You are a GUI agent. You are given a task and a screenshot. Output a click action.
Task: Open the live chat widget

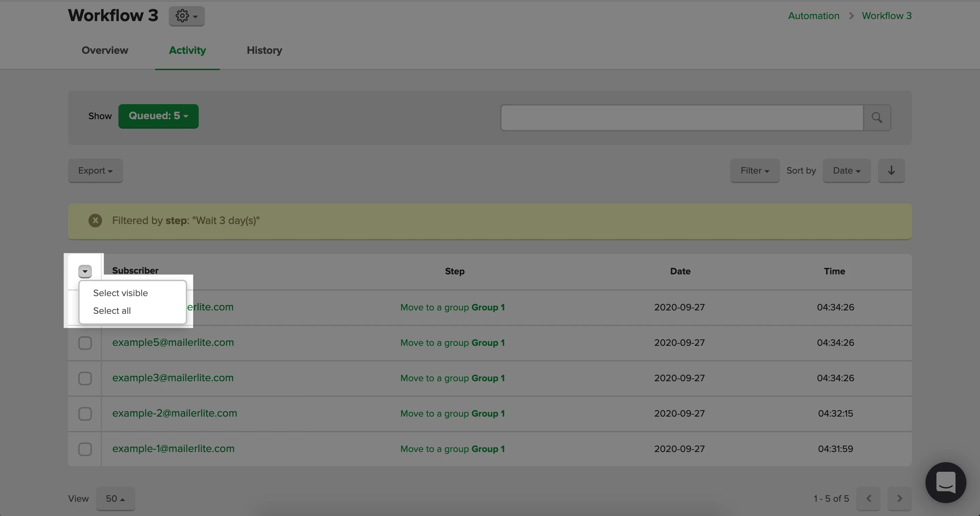click(945, 482)
